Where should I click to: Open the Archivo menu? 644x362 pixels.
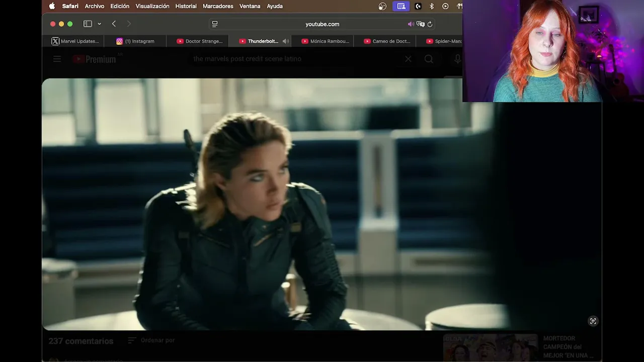coord(95,6)
